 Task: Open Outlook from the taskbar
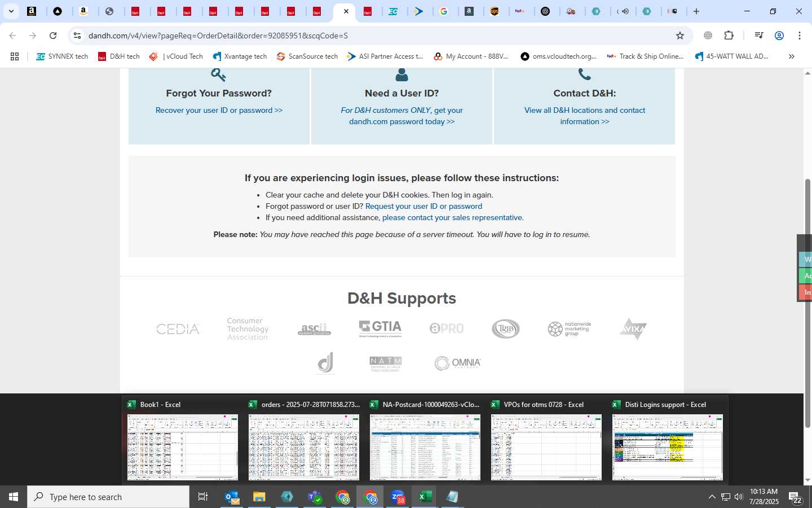(x=232, y=497)
